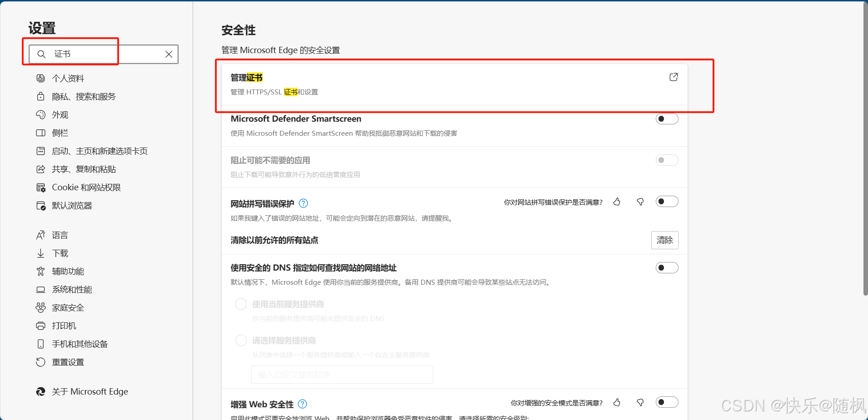
Task: Toggle Microsoft Defender Smartscreen switch
Action: [667, 119]
